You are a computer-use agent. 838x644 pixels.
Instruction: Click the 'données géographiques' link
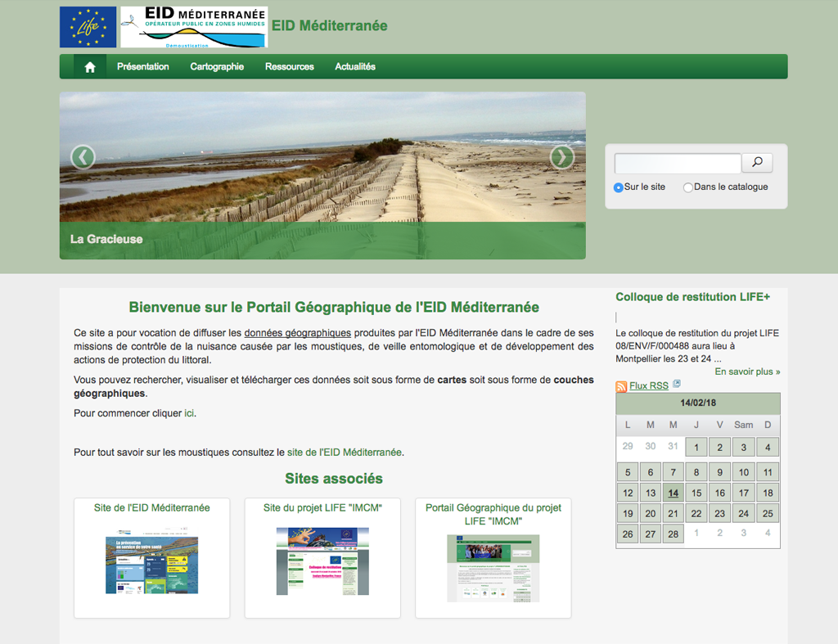click(297, 333)
